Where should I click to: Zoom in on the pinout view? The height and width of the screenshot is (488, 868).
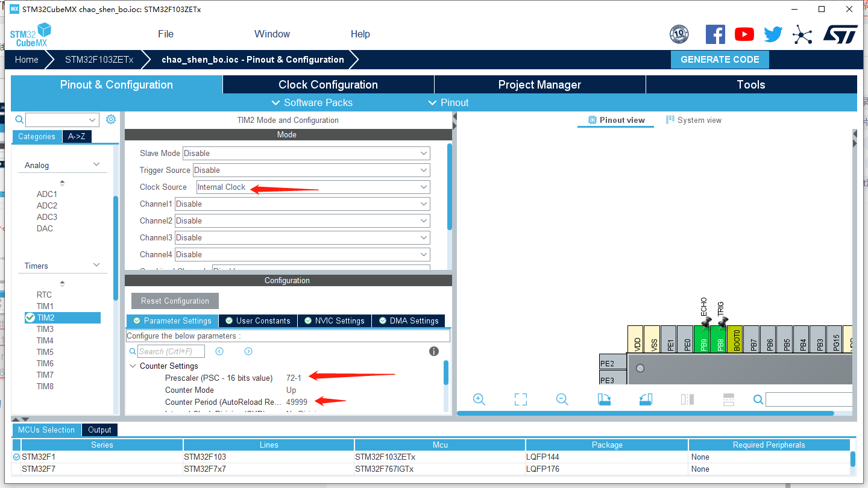click(479, 399)
